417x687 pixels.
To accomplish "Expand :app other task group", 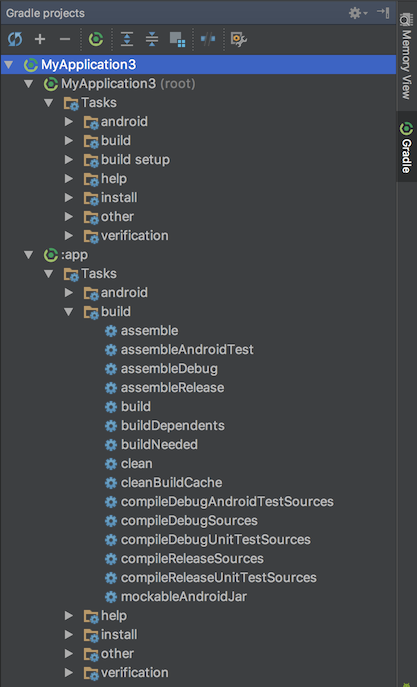I will click(69, 653).
